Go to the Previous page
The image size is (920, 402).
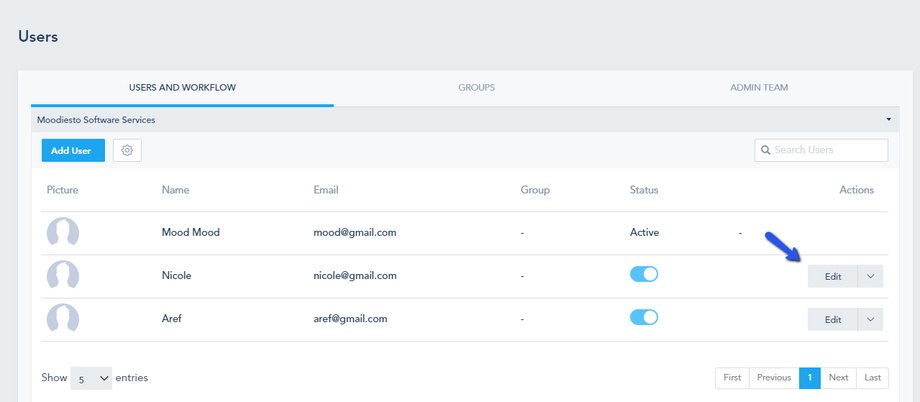coord(774,378)
